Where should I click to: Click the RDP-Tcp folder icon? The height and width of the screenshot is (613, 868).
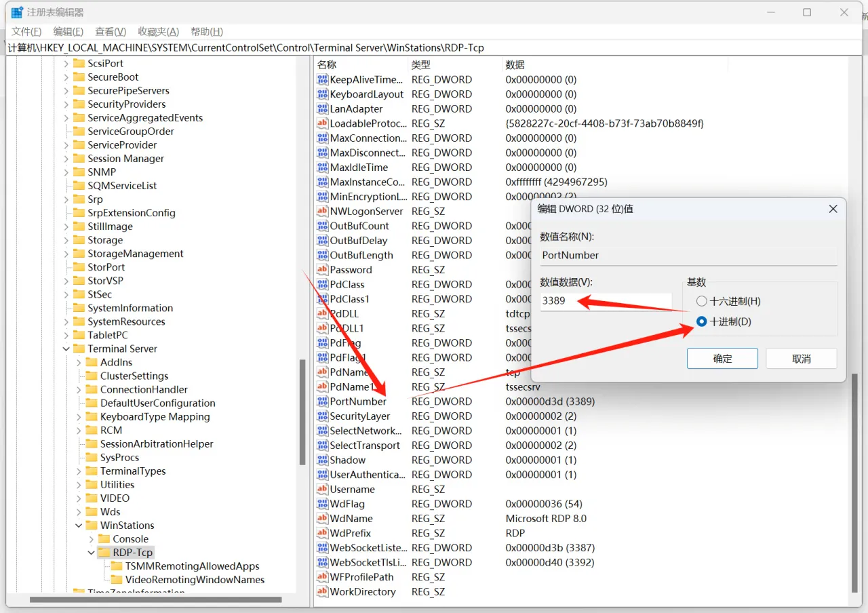pos(104,553)
